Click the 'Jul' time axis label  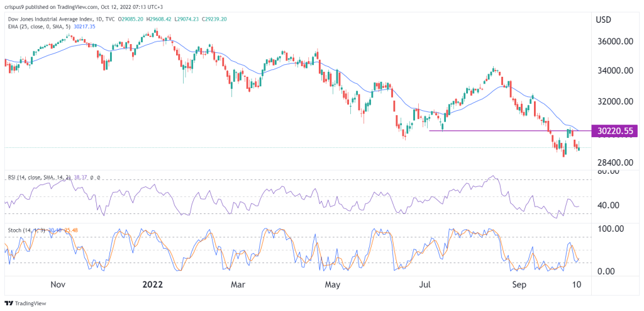tap(425, 285)
